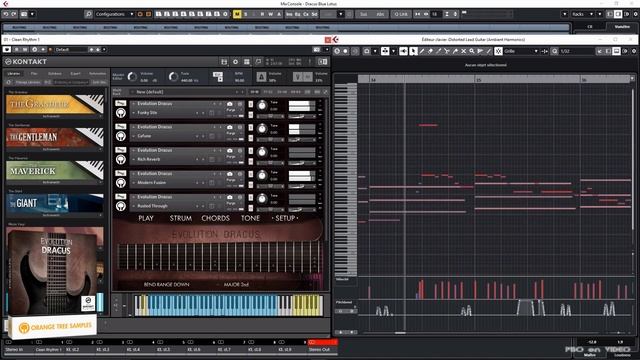The height and width of the screenshot is (360, 640).
Task: Toggle W write automation in MixConsole toolbar
Action: coord(270,14)
